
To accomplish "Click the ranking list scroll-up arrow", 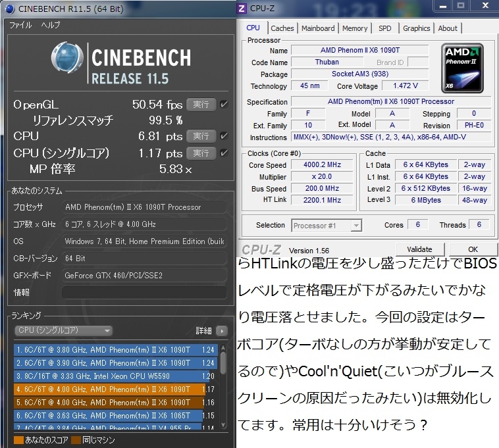I will [x=223, y=347].
